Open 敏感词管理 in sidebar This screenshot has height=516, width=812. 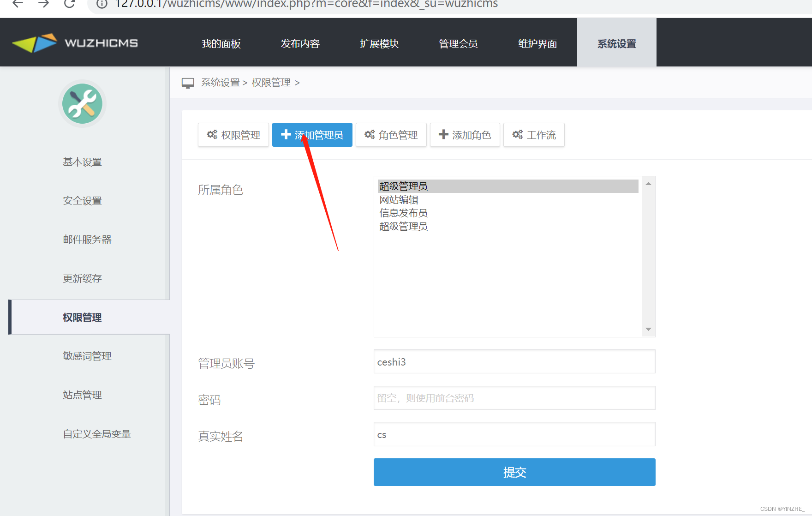pos(87,356)
